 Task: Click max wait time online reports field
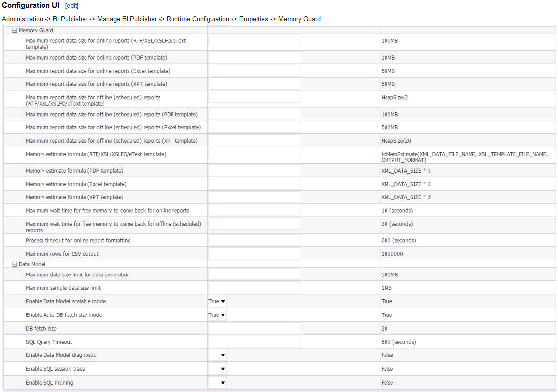(x=255, y=210)
